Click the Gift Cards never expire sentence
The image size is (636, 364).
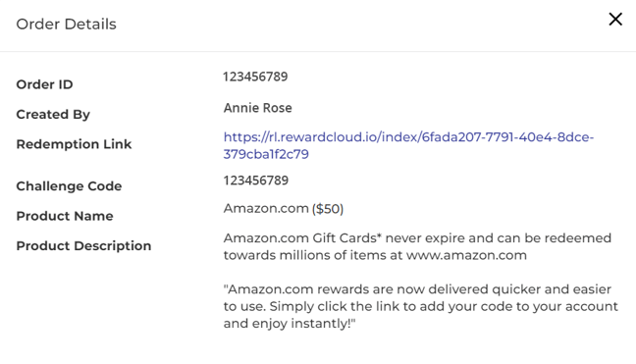pyautogui.click(x=417, y=246)
